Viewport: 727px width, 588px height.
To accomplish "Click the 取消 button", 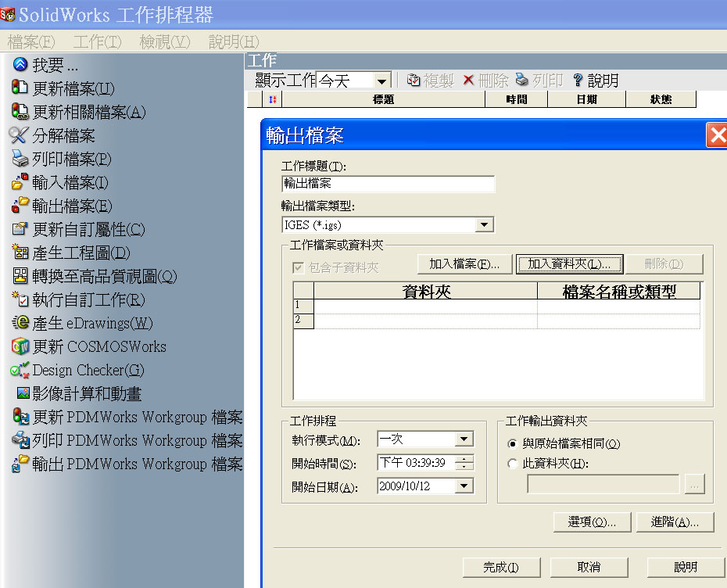I will coord(589,567).
